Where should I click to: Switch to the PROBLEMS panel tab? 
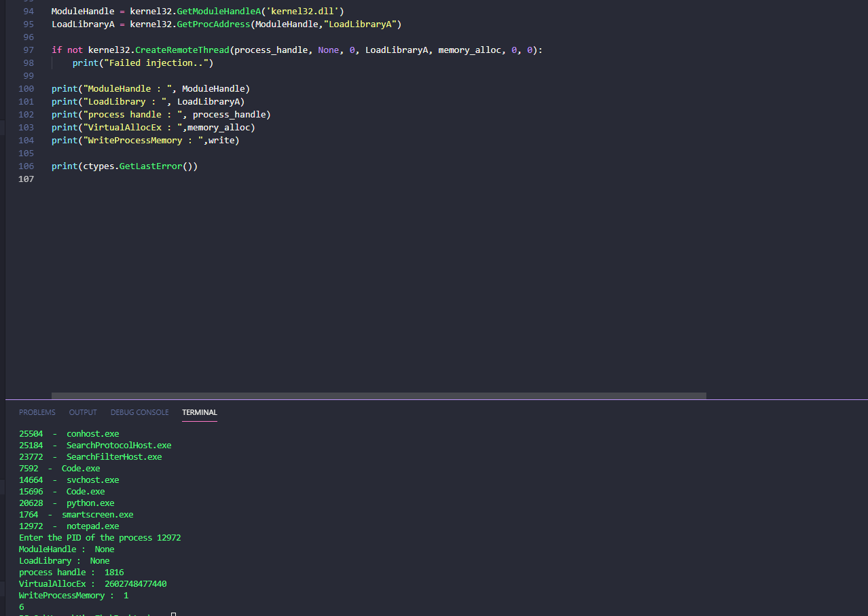pos(37,412)
